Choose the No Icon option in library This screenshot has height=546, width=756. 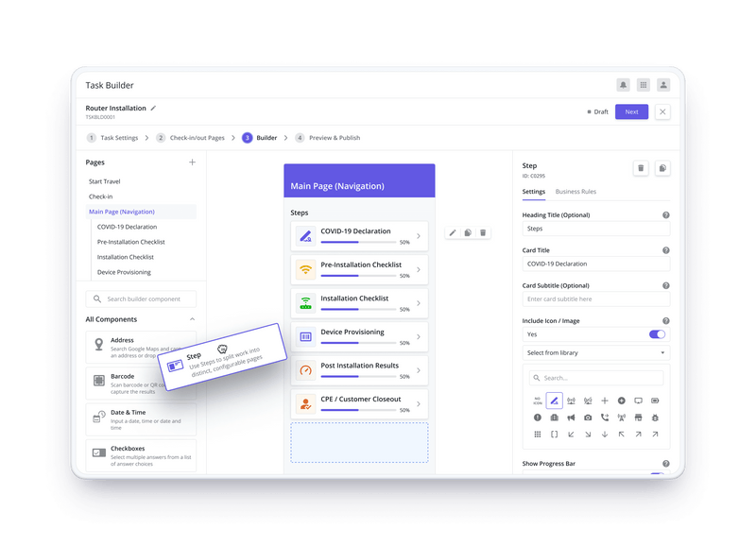(x=537, y=401)
